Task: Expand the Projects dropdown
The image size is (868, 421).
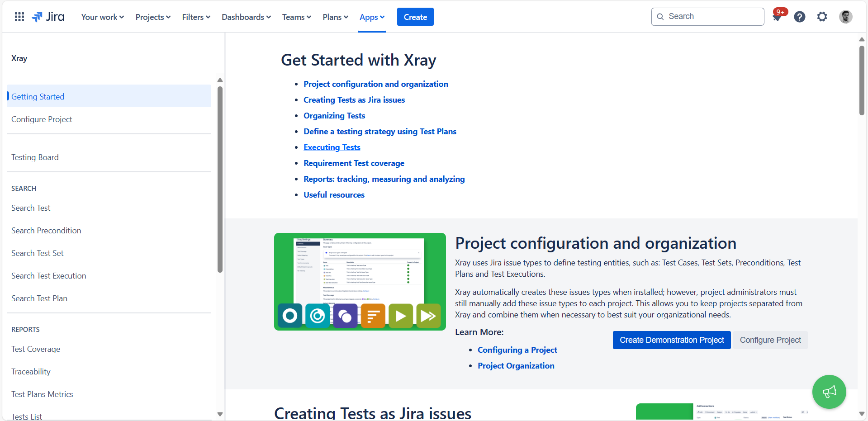Action: 153,17
